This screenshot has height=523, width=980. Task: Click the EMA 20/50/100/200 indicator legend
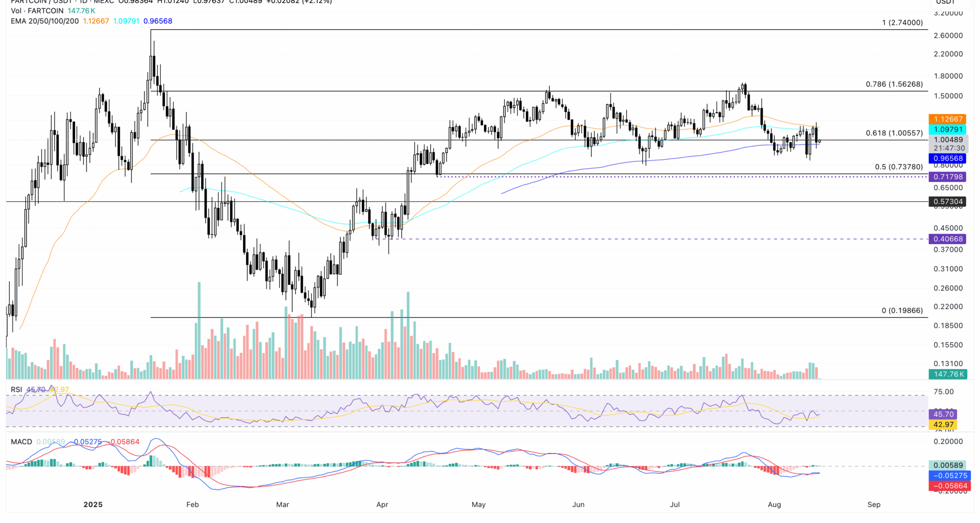(x=45, y=21)
